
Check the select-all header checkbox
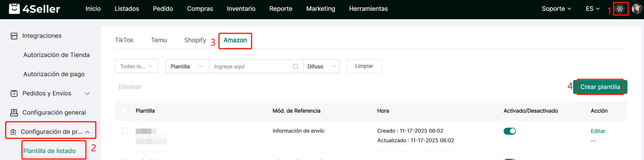[125, 111]
